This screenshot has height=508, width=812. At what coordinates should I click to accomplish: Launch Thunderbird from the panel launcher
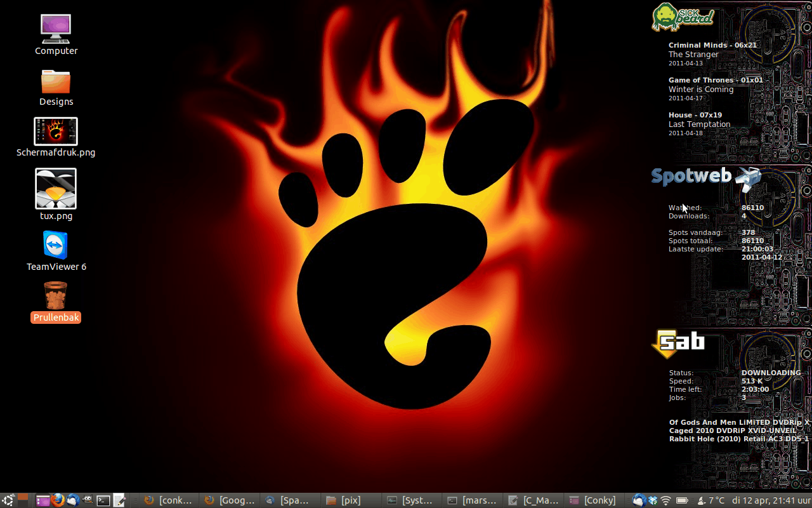[73, 500]
